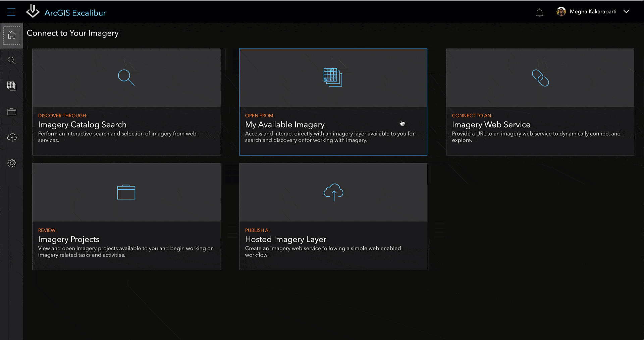The height and width of the screenshot is (340, 644).
Task: Click Megha Kakaraparti's profile picture
Action: 561,11
